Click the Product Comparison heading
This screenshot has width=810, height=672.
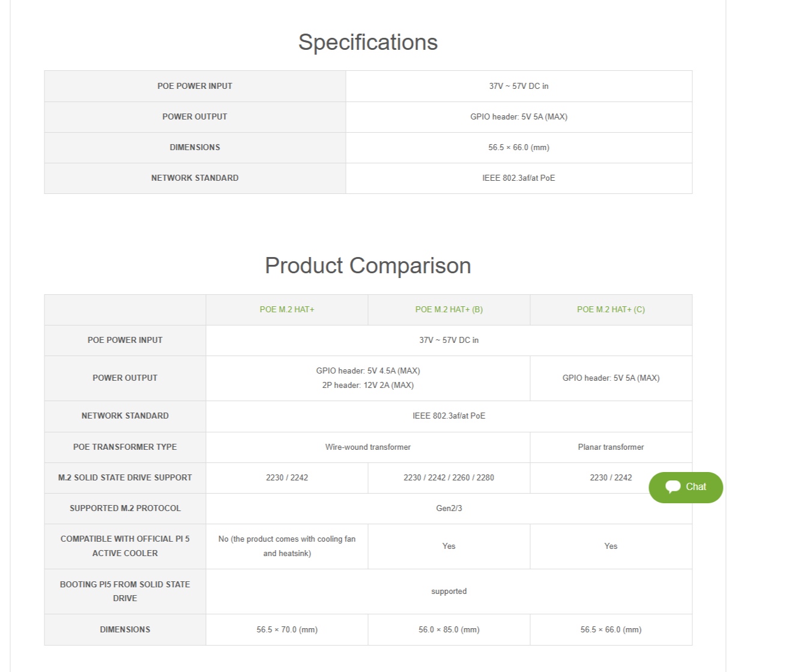pyautogui.click(x=367, y=265)
